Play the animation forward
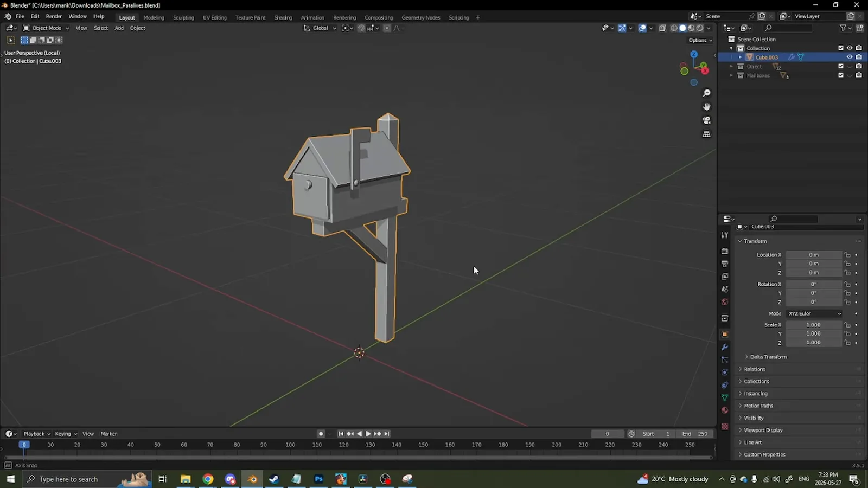The height and width of the screenshot is (488, 868). (368, 434)
